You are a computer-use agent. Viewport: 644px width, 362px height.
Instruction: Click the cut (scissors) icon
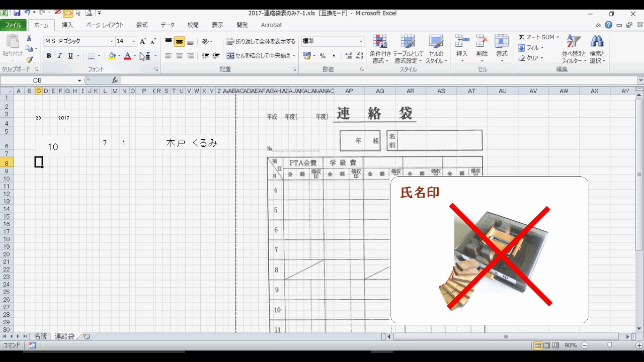pyautogui.click(x=29, y=38)
